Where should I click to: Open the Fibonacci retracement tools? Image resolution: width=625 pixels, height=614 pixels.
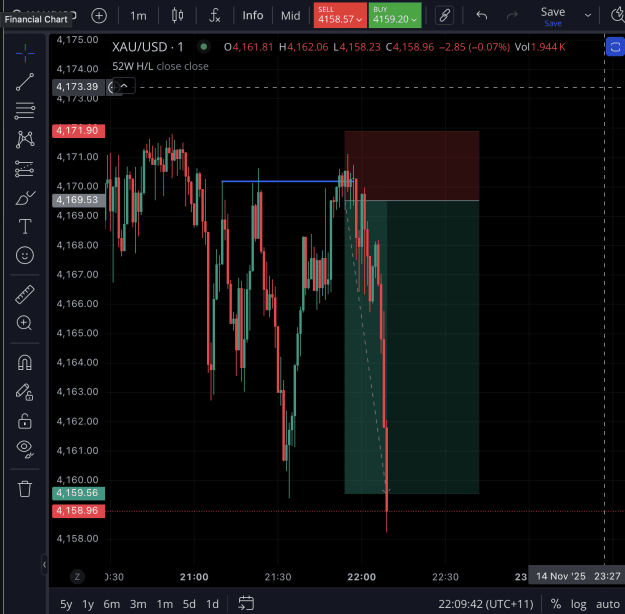point(25,111)
